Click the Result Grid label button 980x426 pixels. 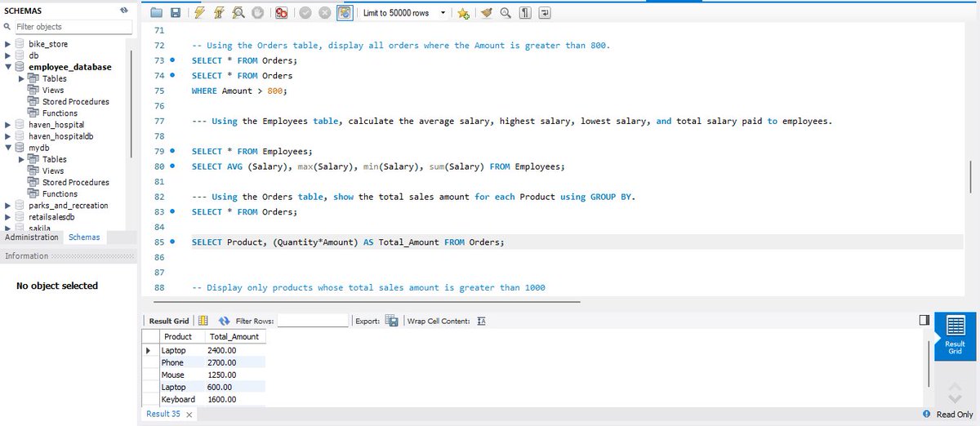point(170,321)
